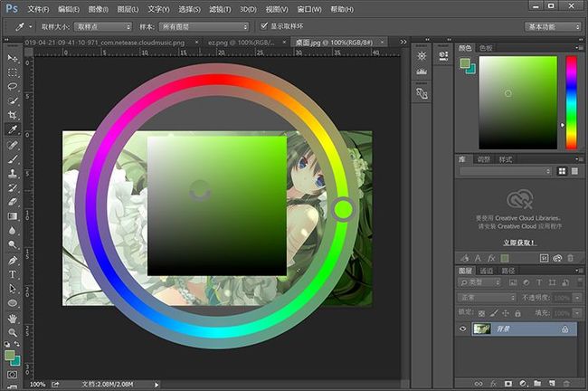Viewport: 588px width, 391px height.
Task: Open the Histogram panel icon
Action: pos(422,71)
